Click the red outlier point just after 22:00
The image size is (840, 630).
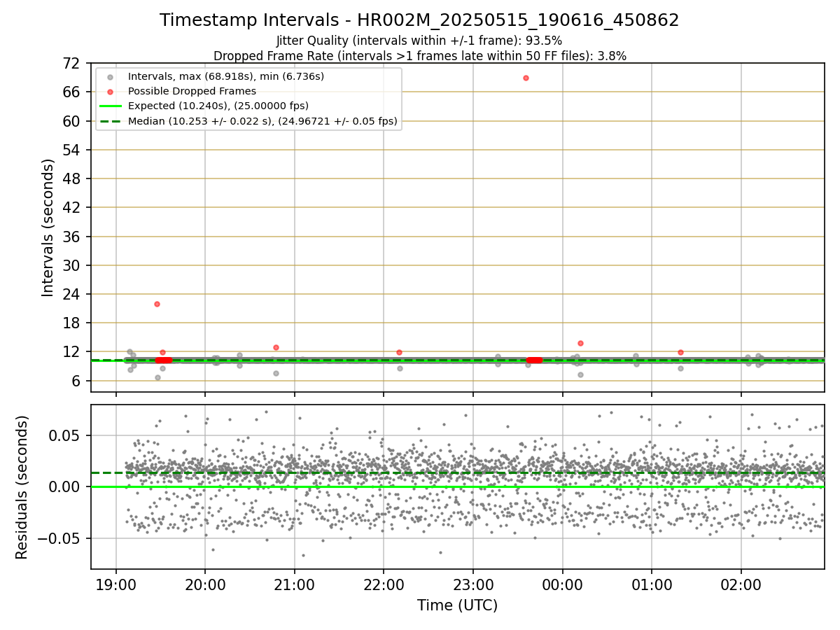click(x=399, y=352)
